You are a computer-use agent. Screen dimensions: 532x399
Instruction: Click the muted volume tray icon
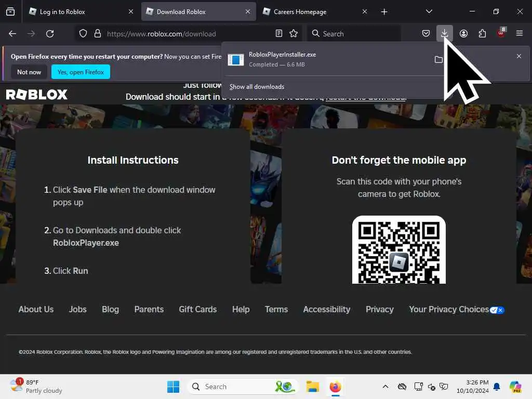pyautogui.click(x=432, y=387)
